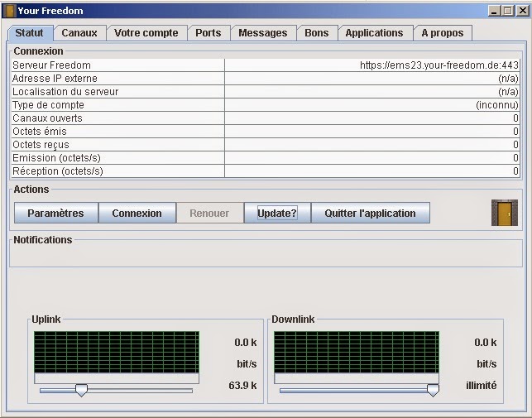The height and width of the screenshot is (418, 532).
Task: Select Réception (octets/s) row label
Action: click(58, 171)
